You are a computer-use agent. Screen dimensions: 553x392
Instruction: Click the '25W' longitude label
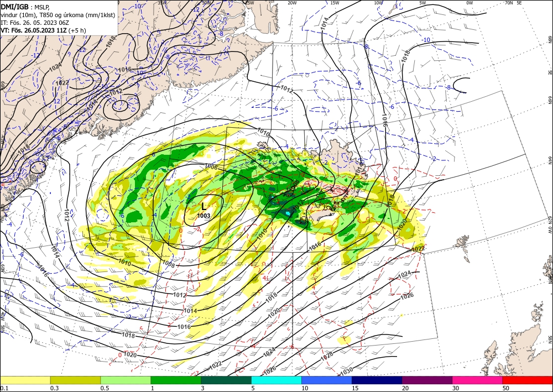(249, 2)
